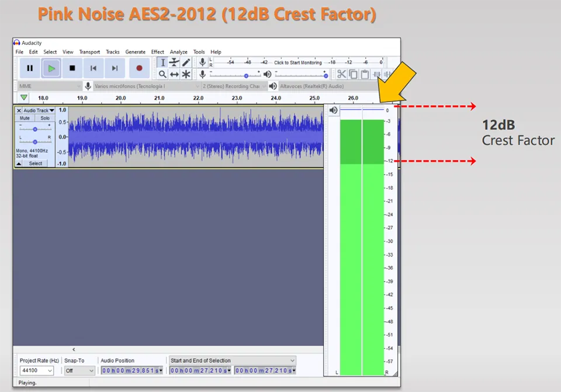Click the track Select button

click(36, 164)
